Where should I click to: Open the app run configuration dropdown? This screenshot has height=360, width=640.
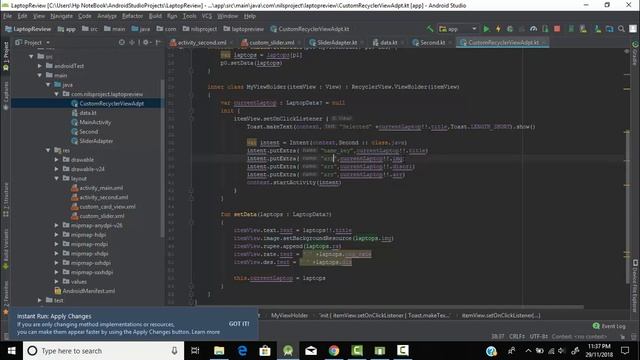[x=458, y=29]
